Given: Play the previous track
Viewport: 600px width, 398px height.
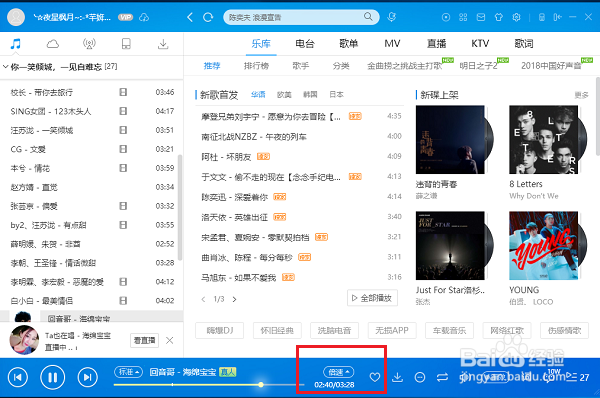Looking at the screenshot, I should 18,377.
